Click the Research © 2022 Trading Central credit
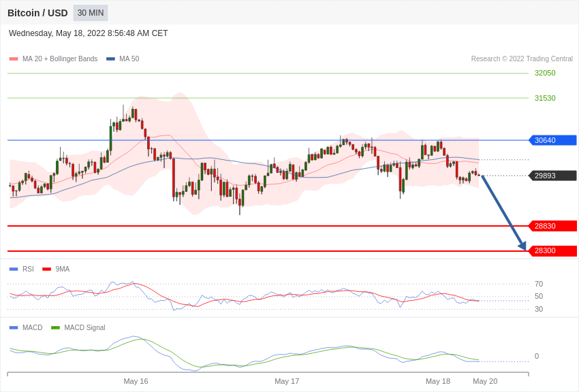 522,59
